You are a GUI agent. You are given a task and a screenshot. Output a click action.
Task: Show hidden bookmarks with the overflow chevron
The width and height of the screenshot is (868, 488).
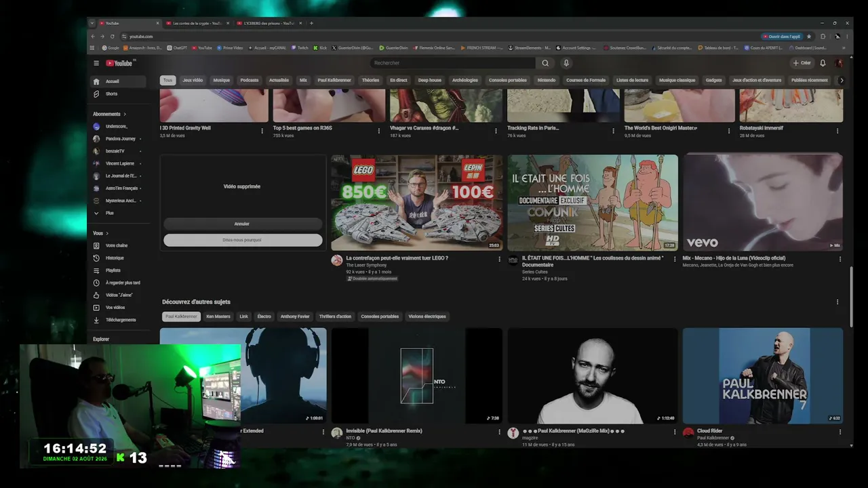pos(844,48)
